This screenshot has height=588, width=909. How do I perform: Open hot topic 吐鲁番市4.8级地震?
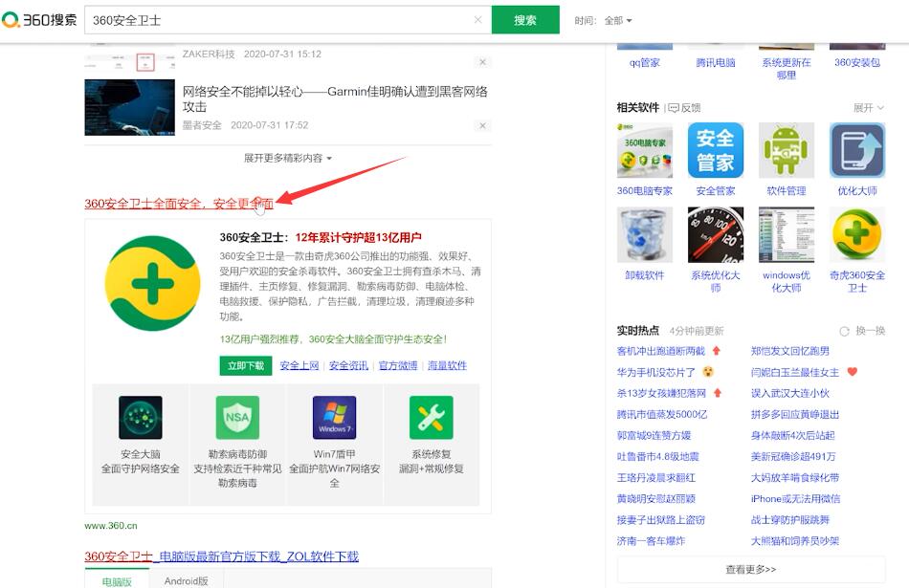click(x=658, y=456)
